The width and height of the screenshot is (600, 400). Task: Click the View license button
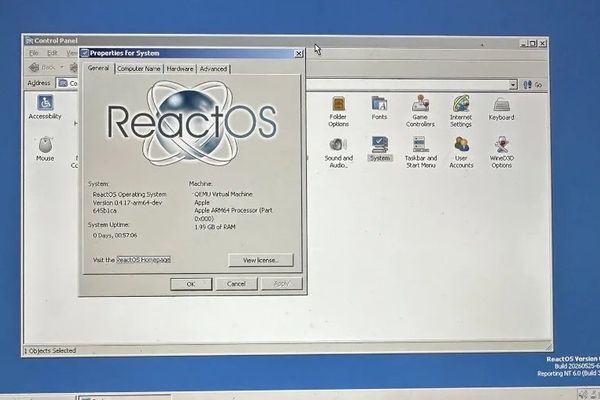click(261, 260)
